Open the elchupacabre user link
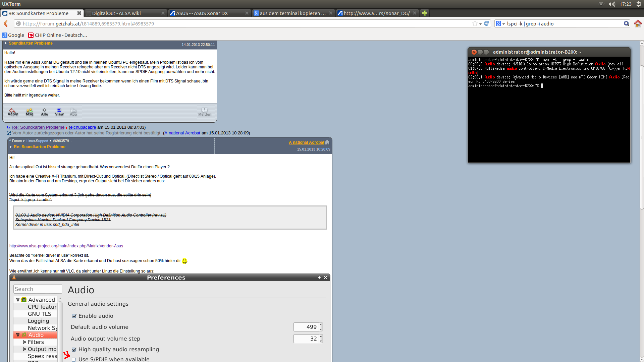 pyautogui.click(x=83, y=127)
